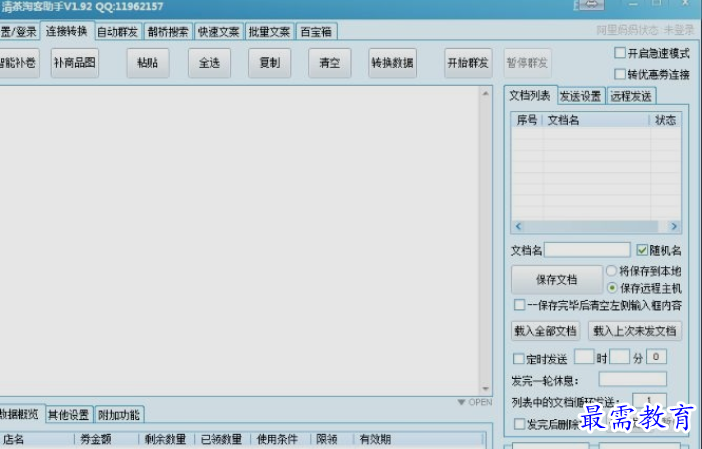Screen dimensions: 702x449
Task: Click the 复制 copy button
Action: [270, 63]
